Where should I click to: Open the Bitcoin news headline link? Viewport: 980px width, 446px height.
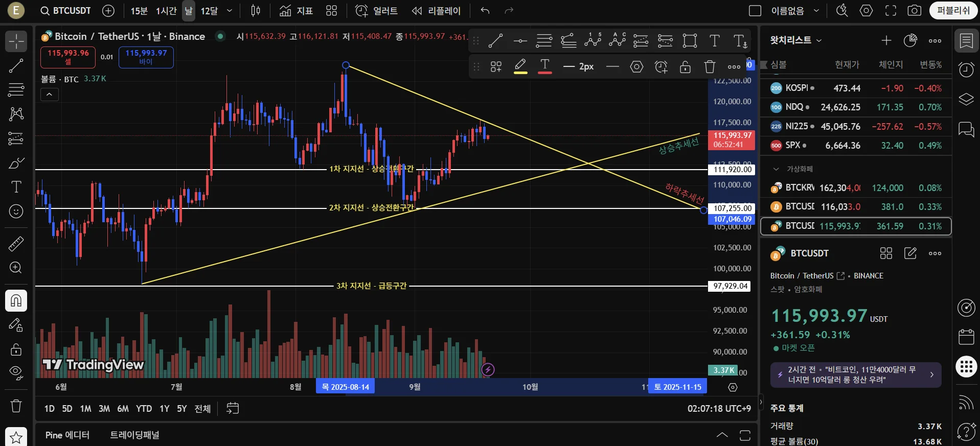[856, 375]
